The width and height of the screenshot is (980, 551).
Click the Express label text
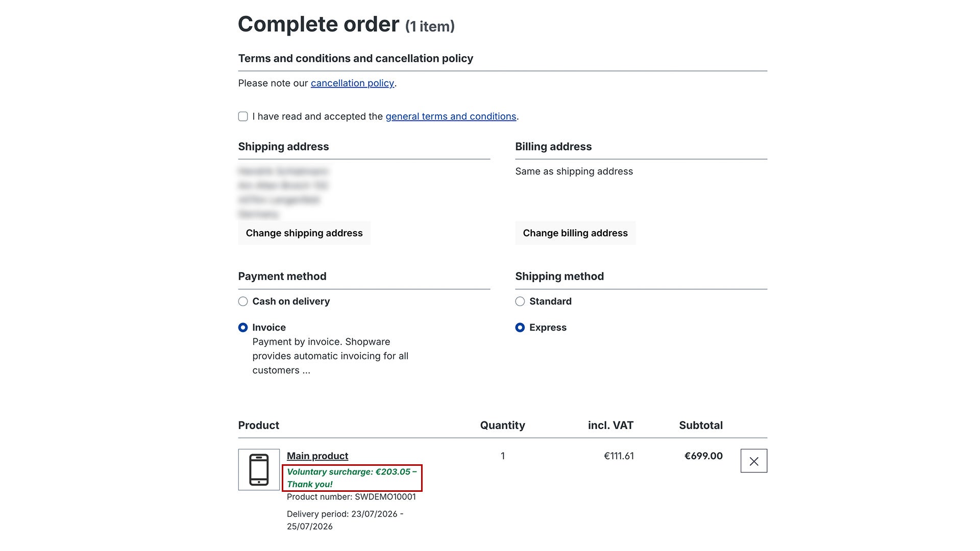pos(548,328)
